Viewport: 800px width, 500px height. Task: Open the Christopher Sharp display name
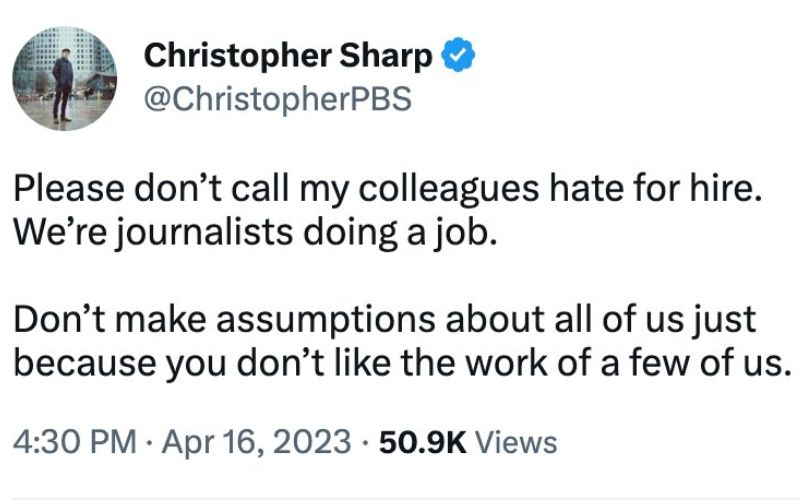pyautogui.click(x=288, y=56)
